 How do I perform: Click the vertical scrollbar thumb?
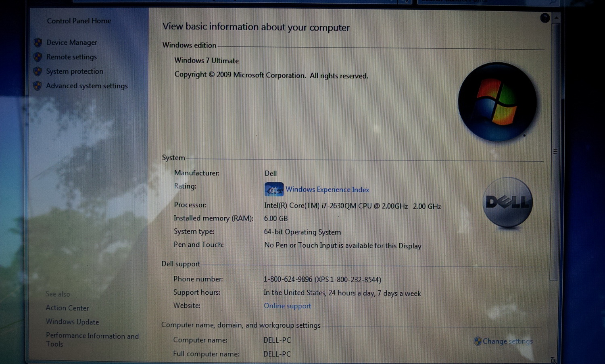coord(555,151)
